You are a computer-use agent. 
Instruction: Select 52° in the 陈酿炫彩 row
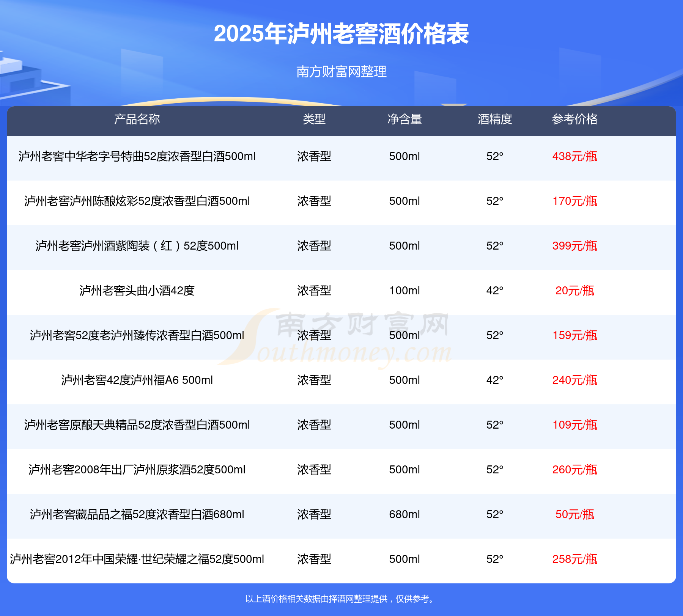(495, 201)
